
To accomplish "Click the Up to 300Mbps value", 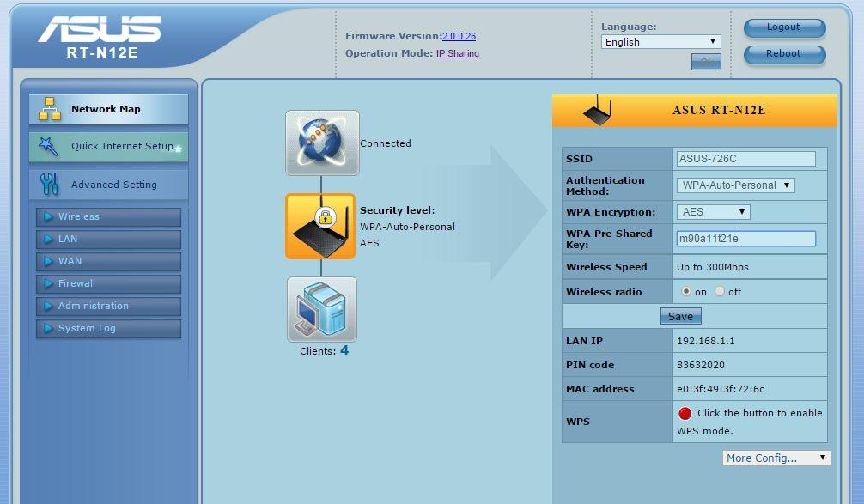I will pos(713,267).
